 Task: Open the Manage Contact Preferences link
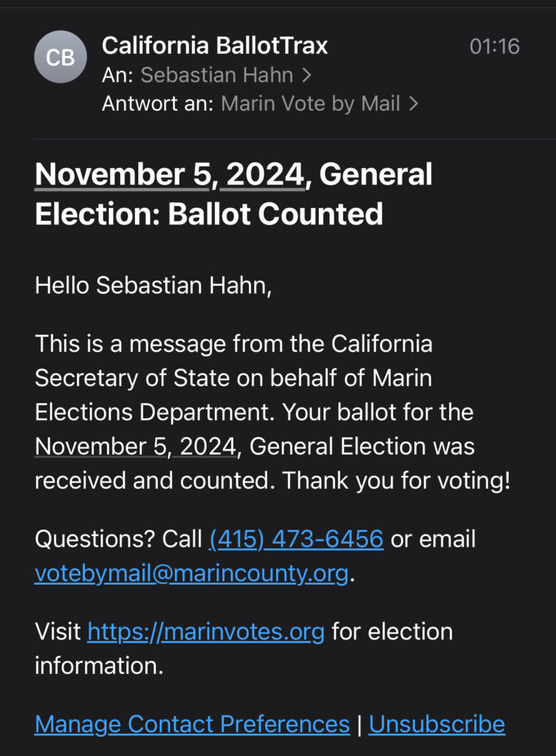coord(192,724)
